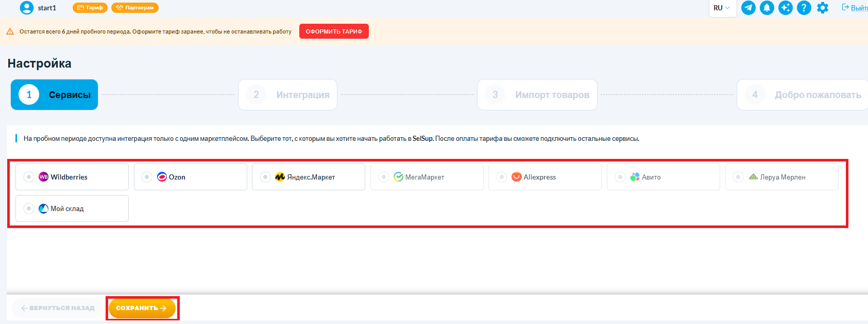Image resolution: width=868 pixels, height=324 pixels.
Task: Open the settings gear icon
Action: click(823, 8)
